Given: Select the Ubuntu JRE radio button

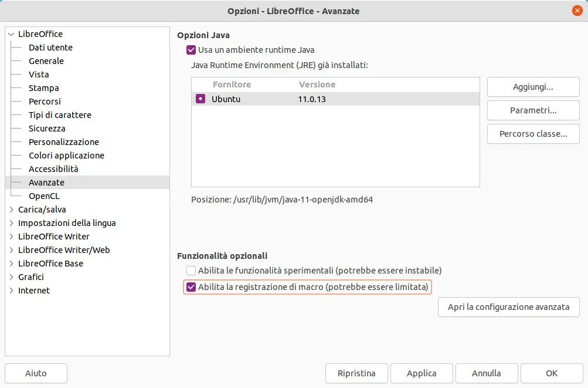Looking at the screenshot, I should click(200, 99).
